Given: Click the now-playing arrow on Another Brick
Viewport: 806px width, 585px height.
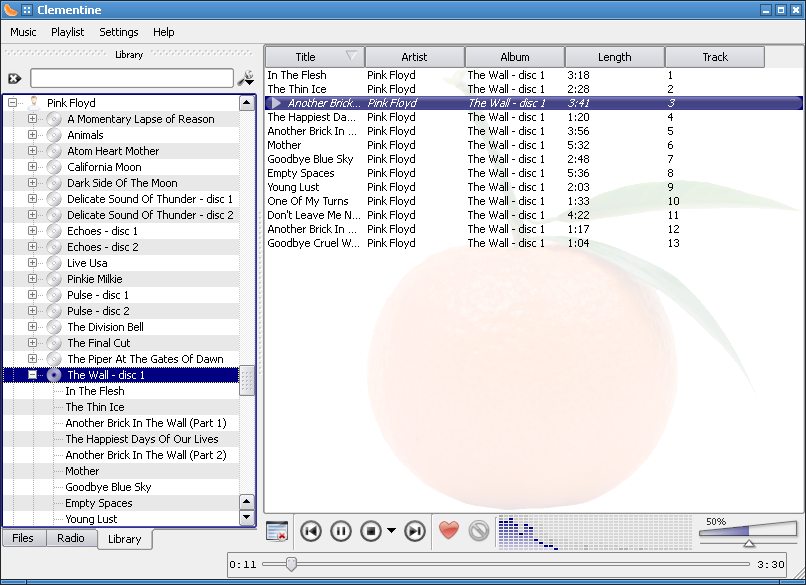Looking at the screenshot, I should coord(276,103).
